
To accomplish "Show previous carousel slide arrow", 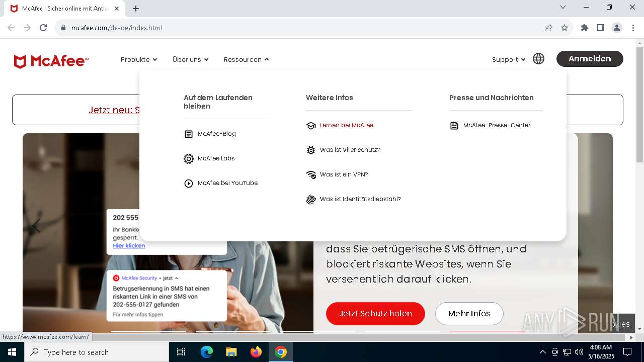I will pos(36,226).
